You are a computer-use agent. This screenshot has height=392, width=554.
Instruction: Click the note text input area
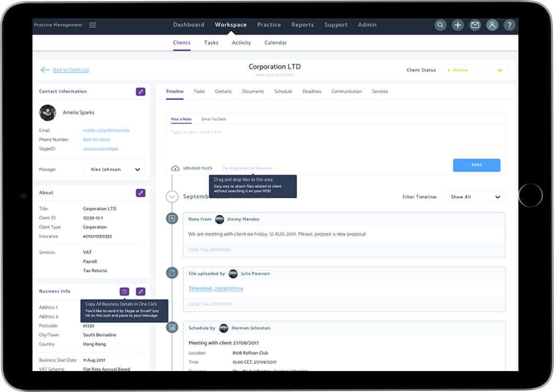click(335, 141)
